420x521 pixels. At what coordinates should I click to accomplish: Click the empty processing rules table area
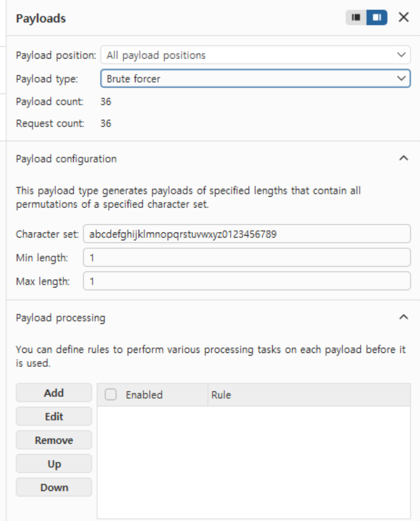click(x=254, y=462)
